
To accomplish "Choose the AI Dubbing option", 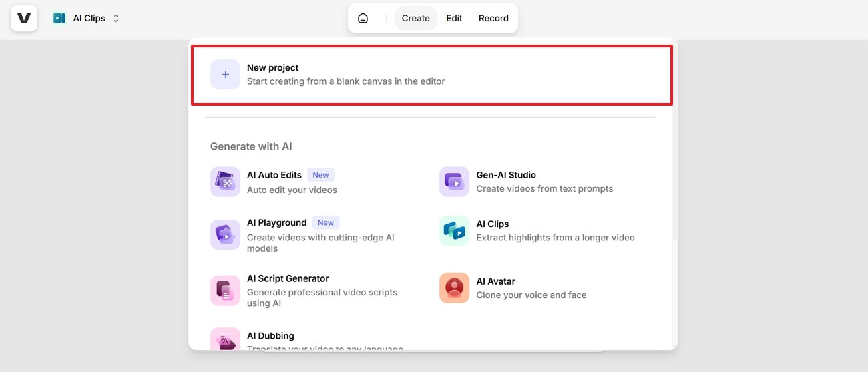I will click(x=270, y=336).
